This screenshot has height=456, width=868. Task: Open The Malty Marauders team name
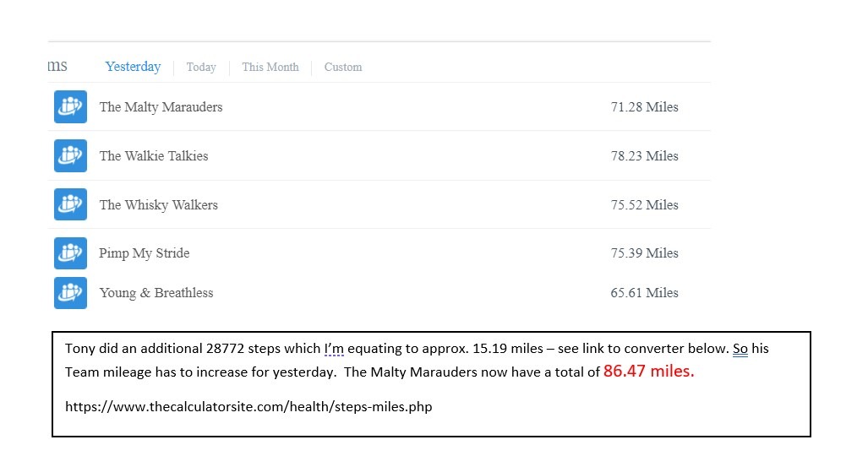161,107
